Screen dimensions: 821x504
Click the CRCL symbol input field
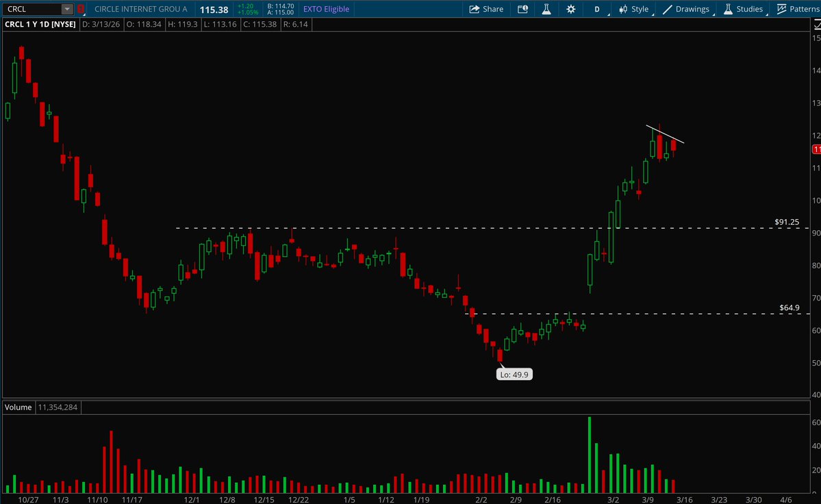(31, 9)
